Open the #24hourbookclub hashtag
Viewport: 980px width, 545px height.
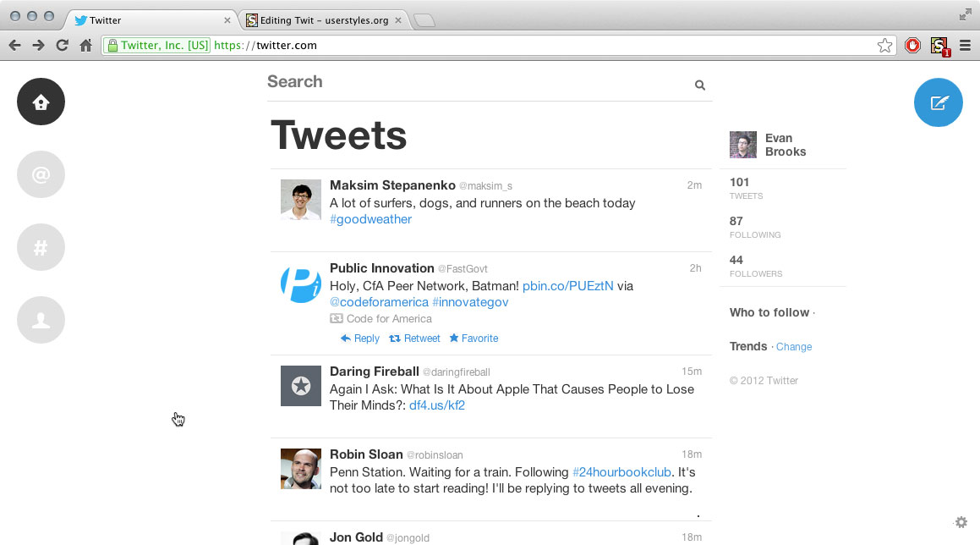click(621, 472)
